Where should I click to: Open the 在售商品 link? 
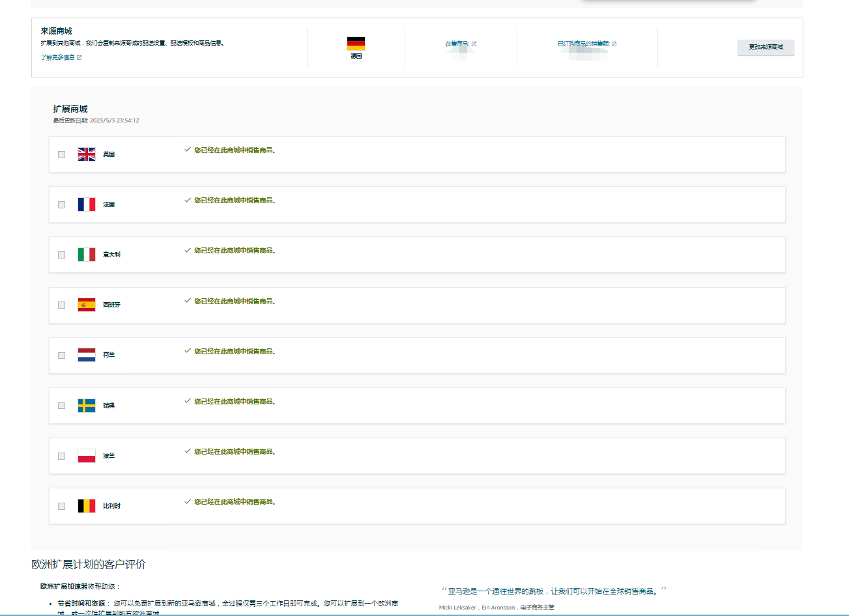pyautogui.click(x=457, y=44)
